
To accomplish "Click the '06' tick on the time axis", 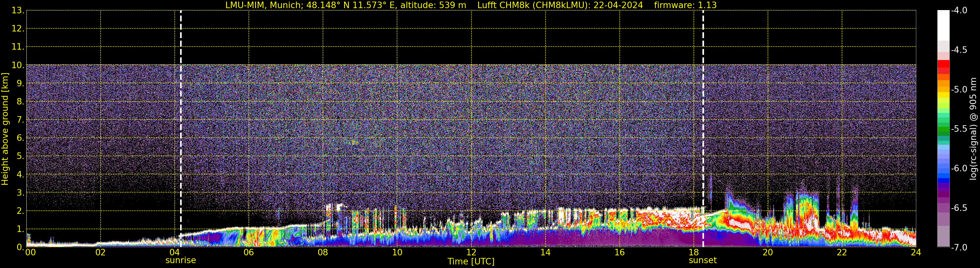I will [x=249, y=252].
